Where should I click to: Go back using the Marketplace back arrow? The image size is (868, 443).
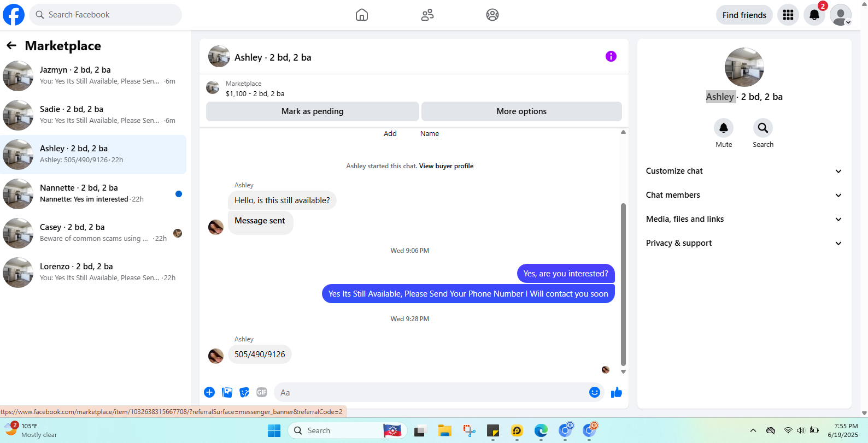11,45
